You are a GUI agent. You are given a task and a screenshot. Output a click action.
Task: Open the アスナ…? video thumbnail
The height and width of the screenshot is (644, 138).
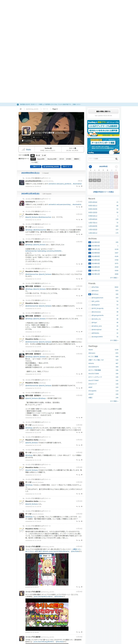(47, 569)
